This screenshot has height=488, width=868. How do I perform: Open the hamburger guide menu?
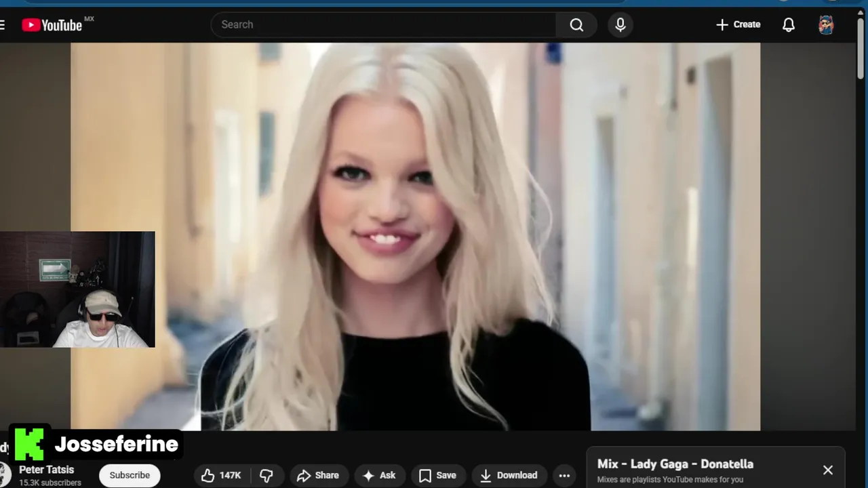click(2, 25)
